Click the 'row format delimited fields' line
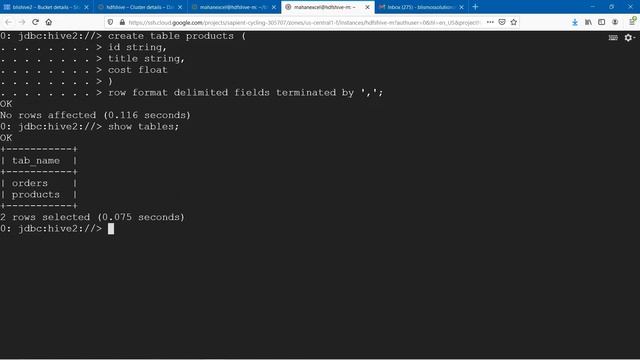This screenshot has height=360, width=640. coord(245,93)
